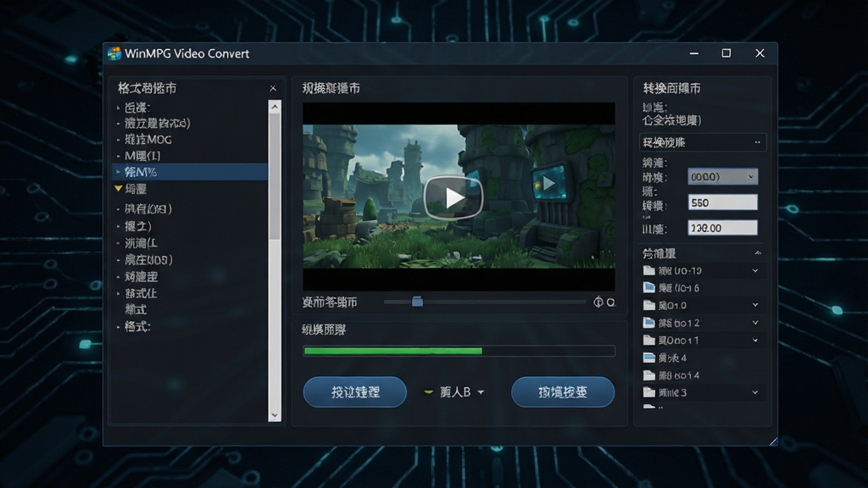Click the right blue button below the progress bar
This screenshot has height=488, width=868.
563,392
